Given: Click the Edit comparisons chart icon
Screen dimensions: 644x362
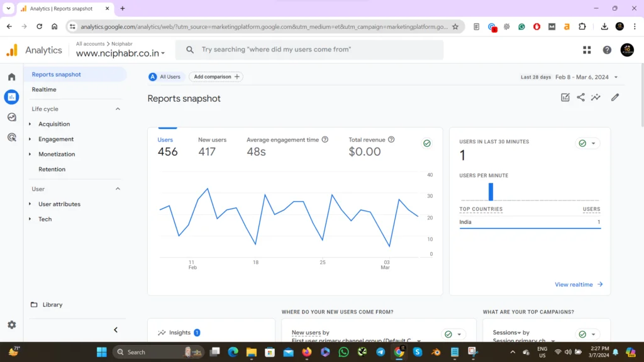Looking at the screenshot, I should coord(565,97).
